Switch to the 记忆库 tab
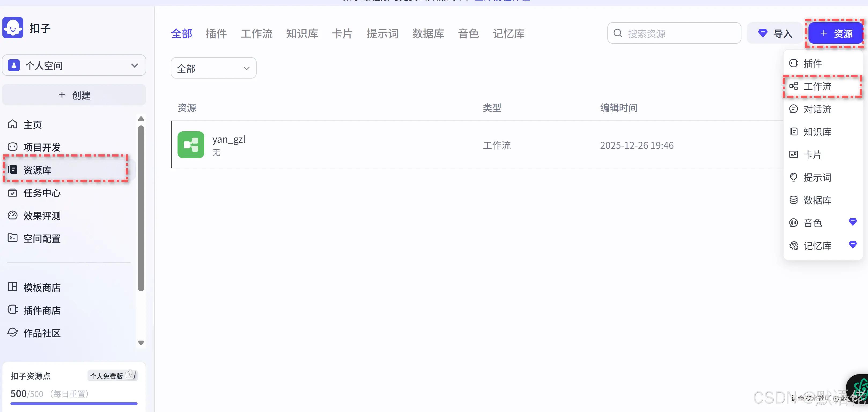 click(509, 33)
